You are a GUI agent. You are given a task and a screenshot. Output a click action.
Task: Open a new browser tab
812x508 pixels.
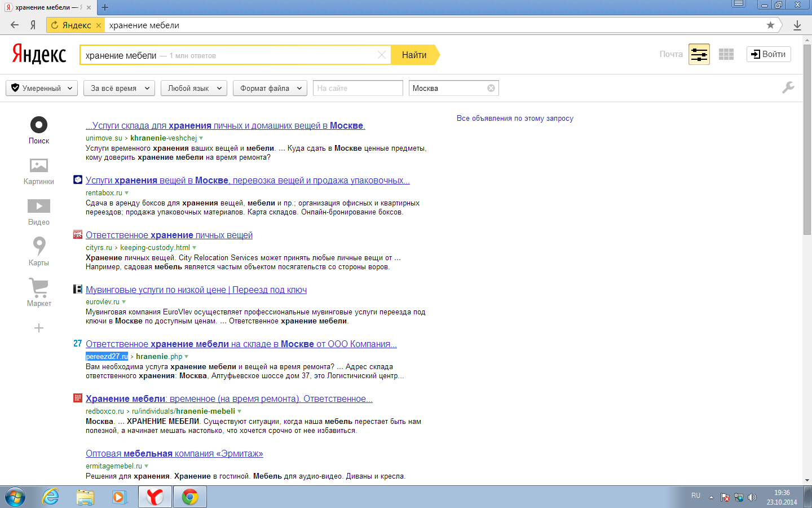[x=104, y=7]
